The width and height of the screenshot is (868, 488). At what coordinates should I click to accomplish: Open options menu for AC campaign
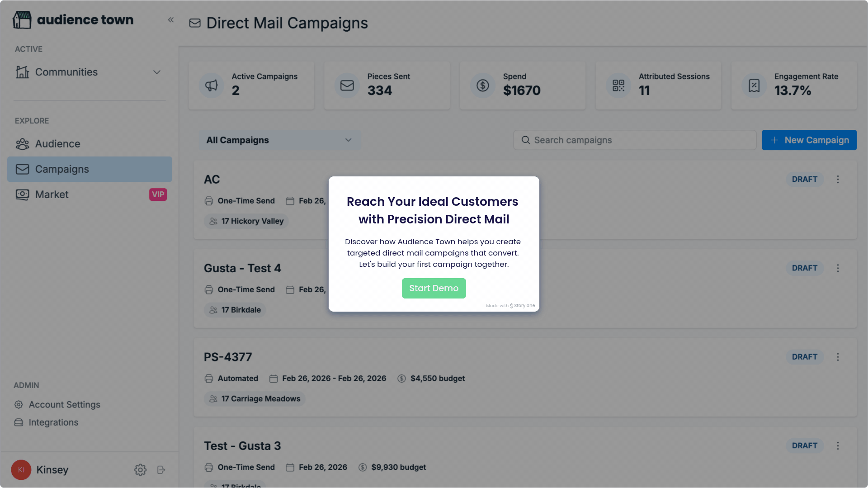pos(838,180)
